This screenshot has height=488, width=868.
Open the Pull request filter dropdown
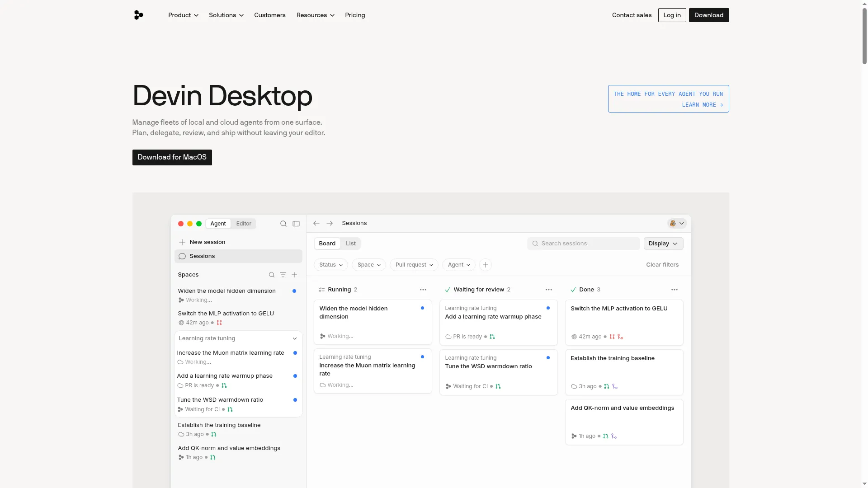click(414, 265)
